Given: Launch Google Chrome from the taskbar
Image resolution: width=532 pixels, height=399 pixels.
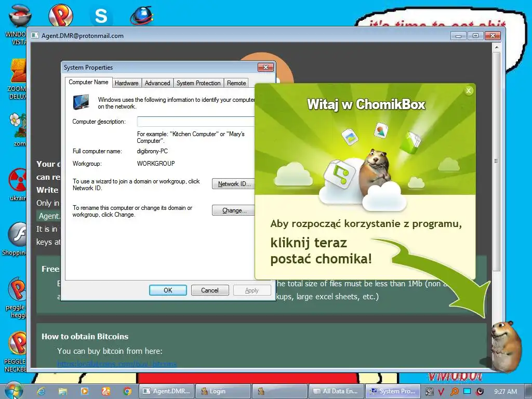Looking at the screenshot, I should point(128,391).
